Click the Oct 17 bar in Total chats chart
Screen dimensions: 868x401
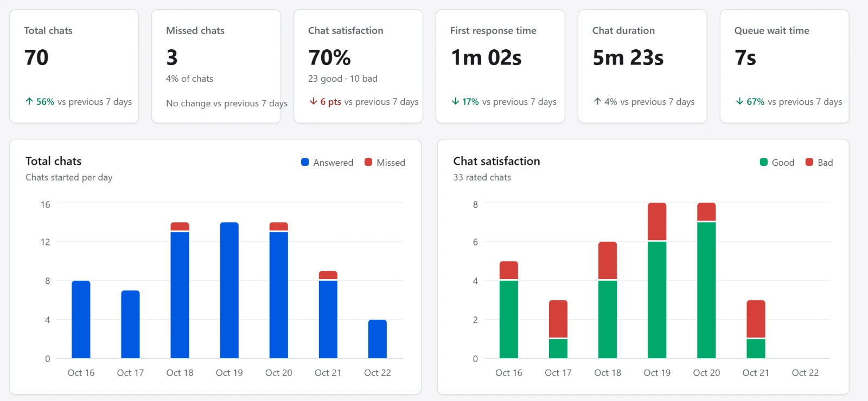click(x=130, y=324)
